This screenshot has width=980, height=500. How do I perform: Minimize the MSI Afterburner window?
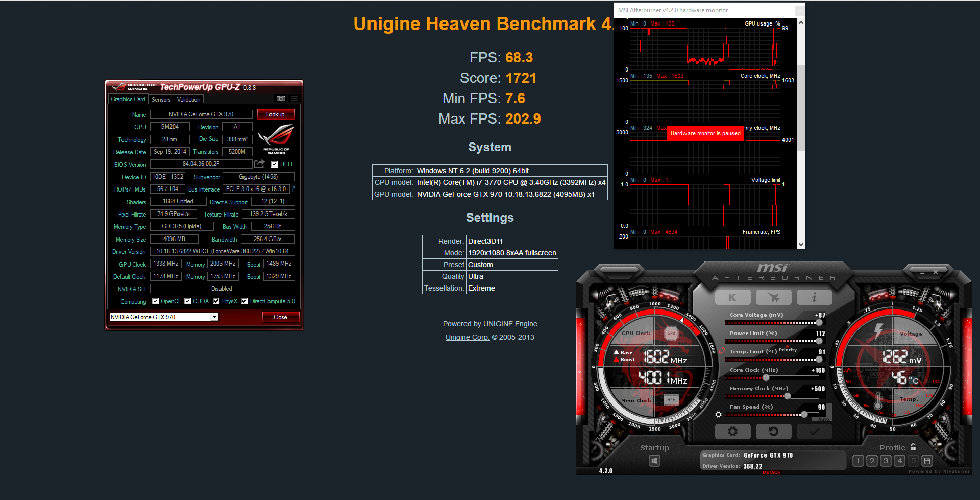922,273
